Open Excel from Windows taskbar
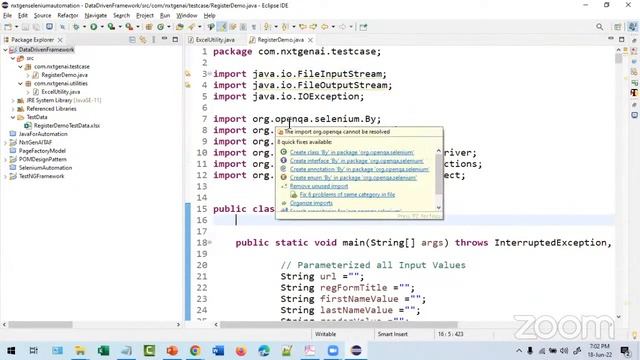Viewport: 640px width, 360px height. tap(103, 351)
